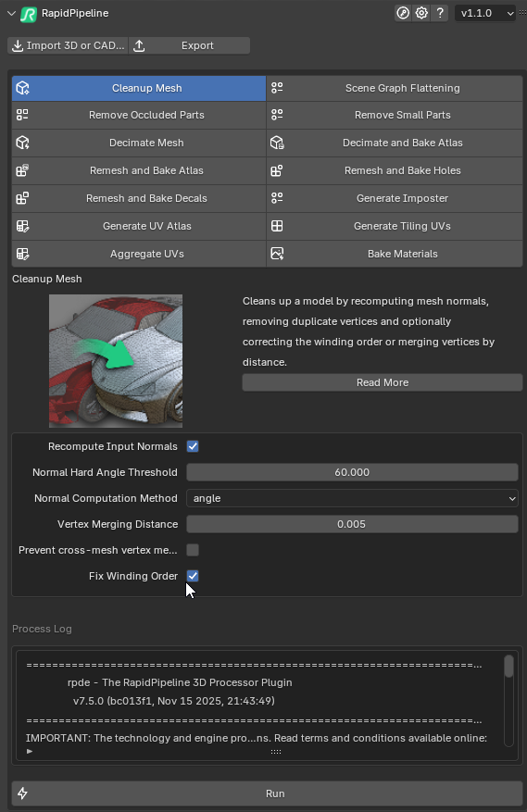Click the Remesh and Bake Decals label
The height and width of the screenshot is (812, 527).
(146, 198)
